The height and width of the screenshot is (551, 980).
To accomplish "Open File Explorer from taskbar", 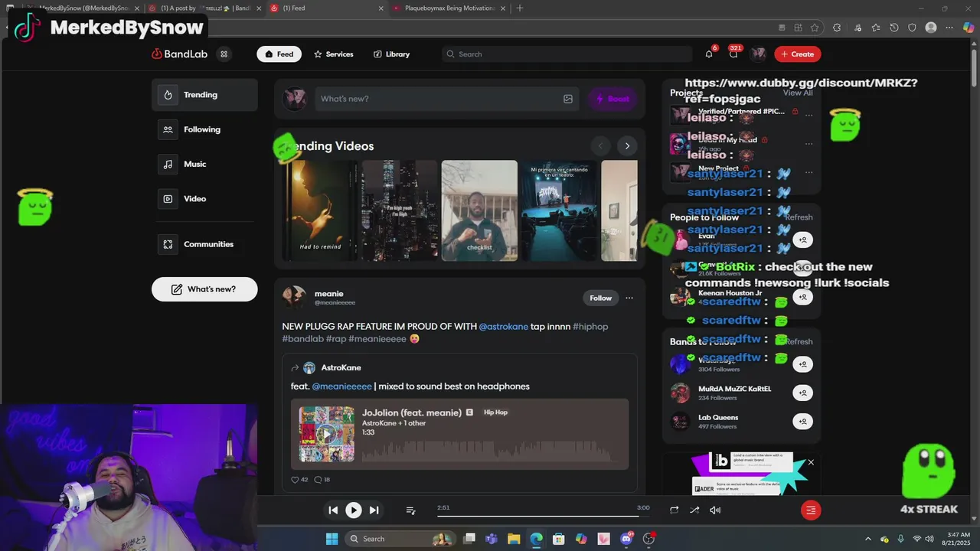I will pyautogui.click(x=514, y=539).
